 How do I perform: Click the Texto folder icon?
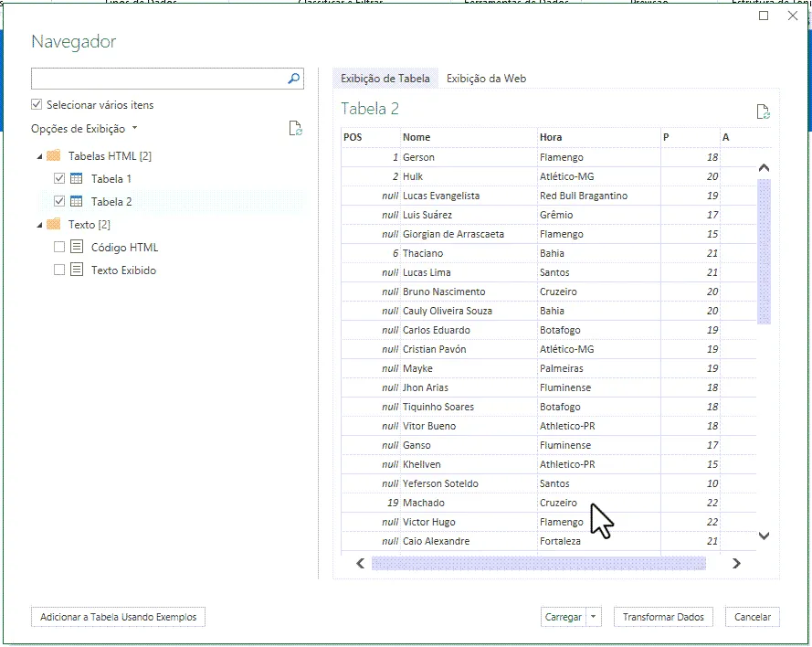(x=53, y=224)
